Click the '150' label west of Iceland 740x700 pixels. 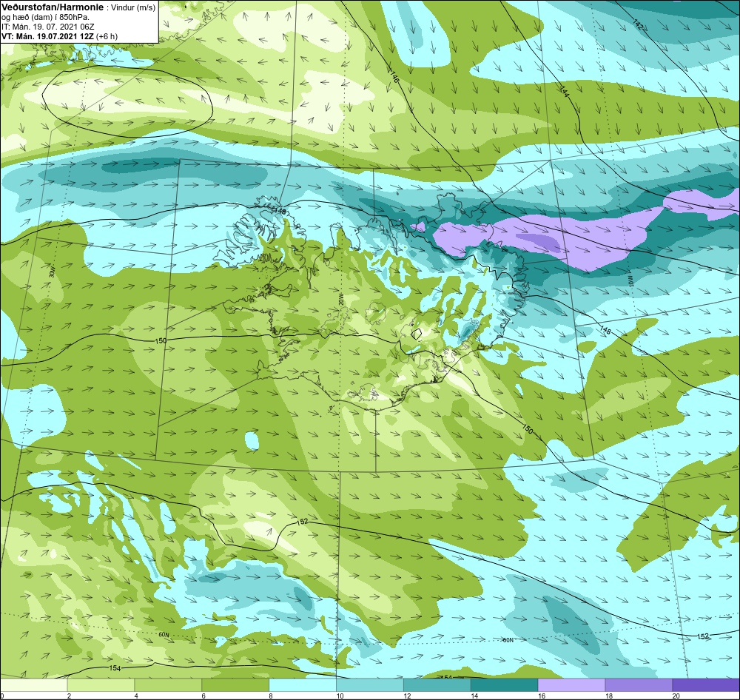(x=161, y=340)
